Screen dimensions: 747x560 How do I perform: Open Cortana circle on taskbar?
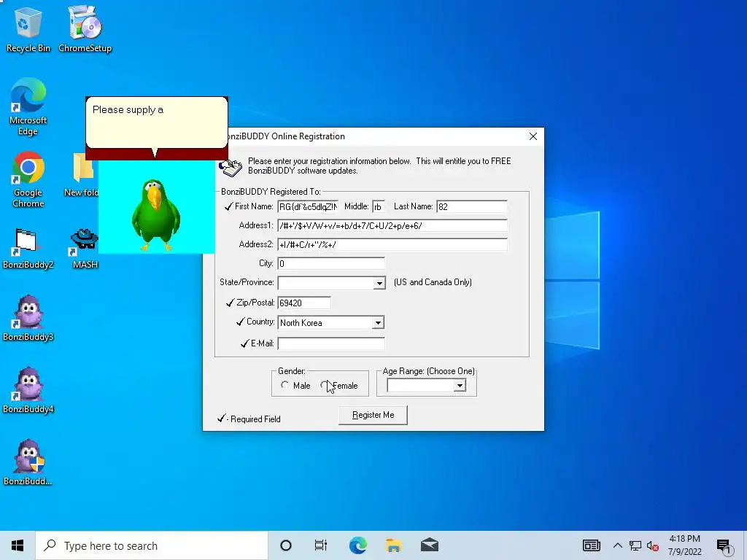click(x=286, y=545)
